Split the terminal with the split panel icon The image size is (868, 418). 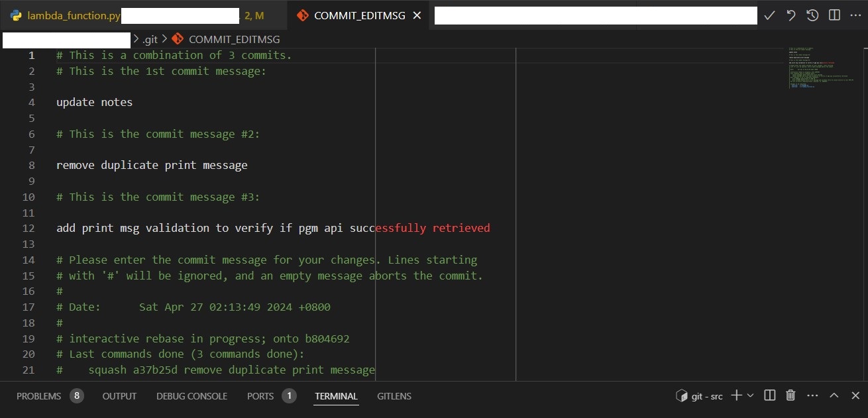(x=769, y=395)
